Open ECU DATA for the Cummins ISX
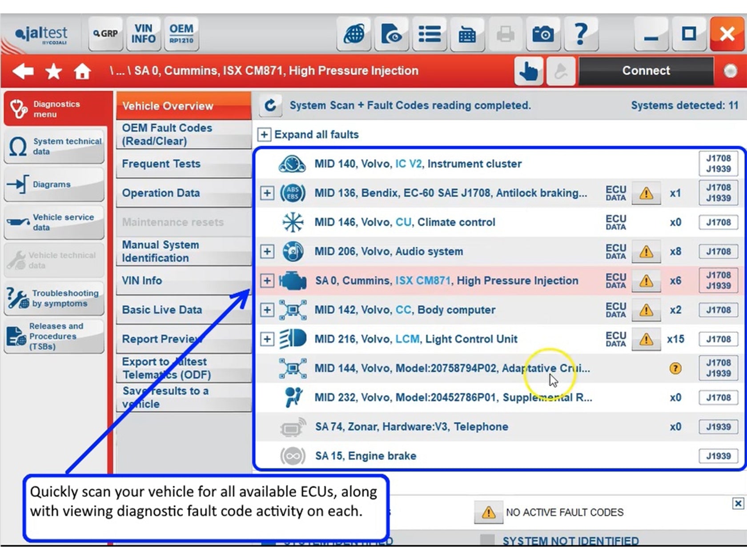This screenshot has height=560, width=747. tap(616, 281)
